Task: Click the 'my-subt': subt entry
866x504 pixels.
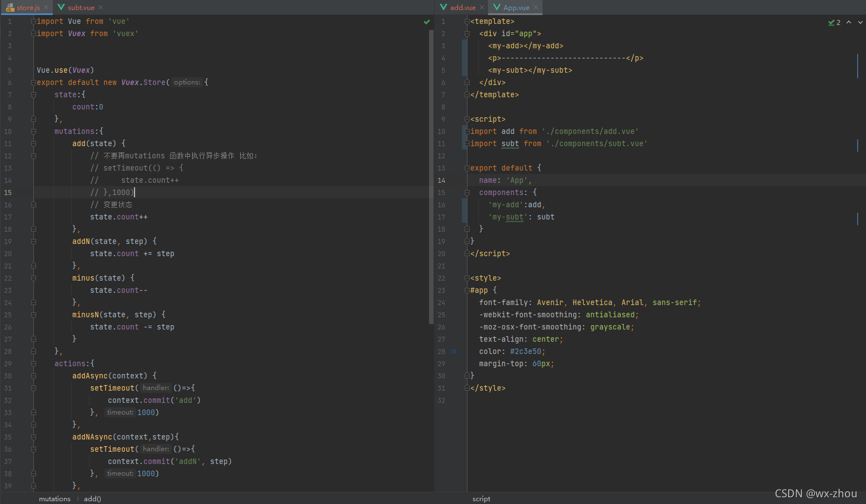Action: (521, 217)
